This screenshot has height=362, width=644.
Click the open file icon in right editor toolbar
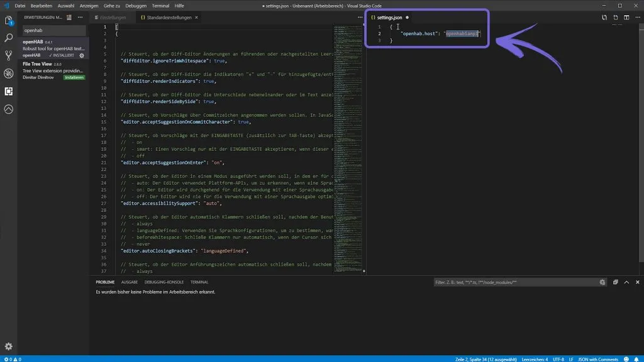pos(615,17)
